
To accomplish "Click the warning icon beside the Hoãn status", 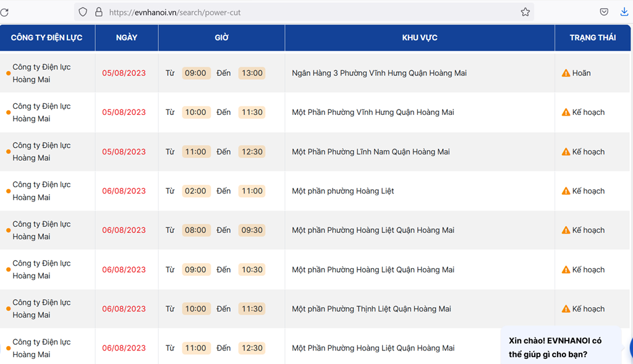I will pos(566,73).
